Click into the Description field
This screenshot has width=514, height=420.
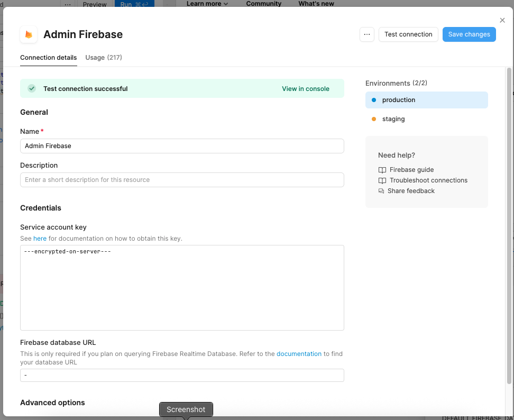(x=182, y=180)
